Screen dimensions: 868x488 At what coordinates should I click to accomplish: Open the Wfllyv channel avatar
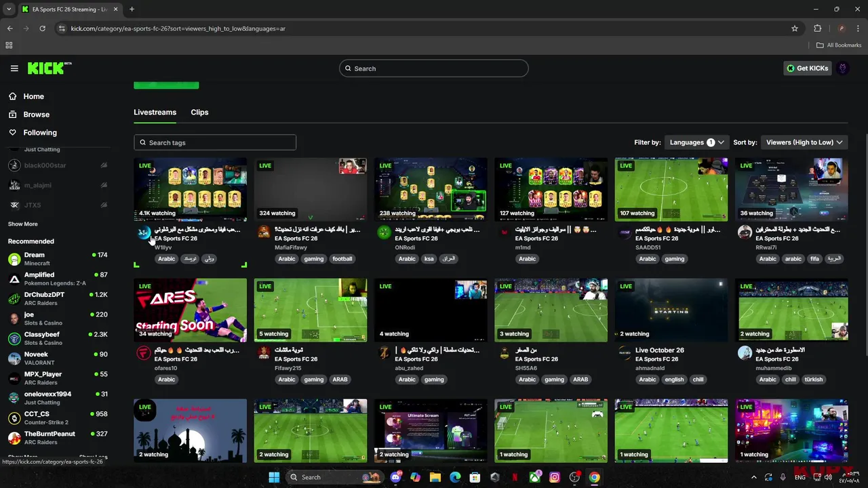pos(143,232)
